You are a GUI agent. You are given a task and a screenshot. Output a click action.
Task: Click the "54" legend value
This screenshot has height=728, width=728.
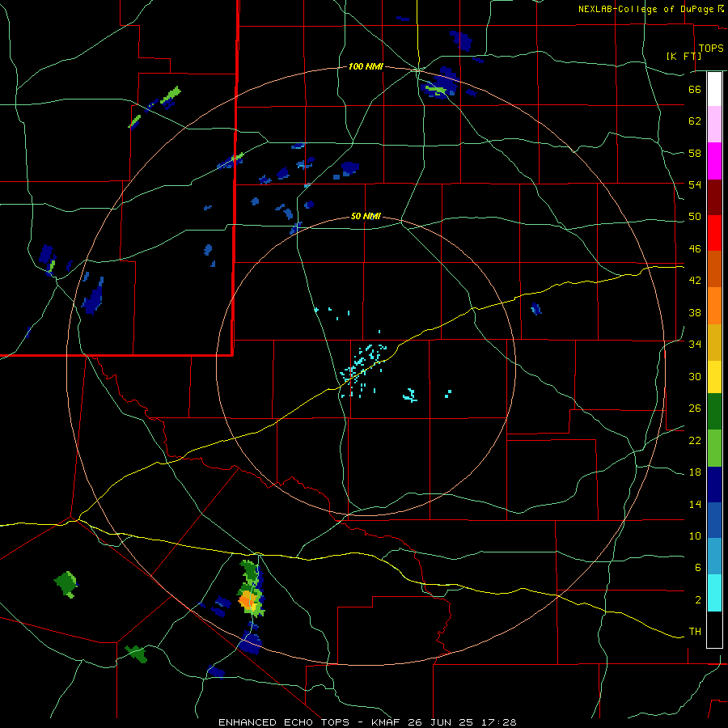tap(695, 184)
